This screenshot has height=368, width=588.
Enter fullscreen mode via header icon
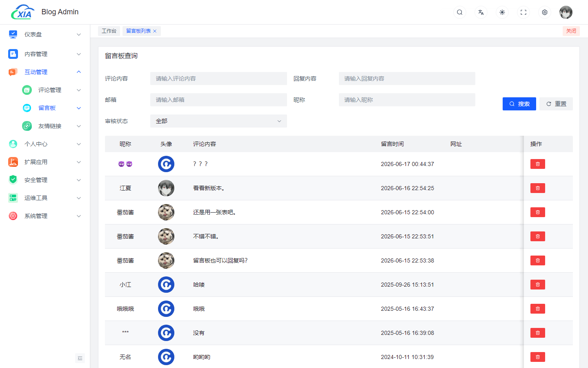(523, 12)
